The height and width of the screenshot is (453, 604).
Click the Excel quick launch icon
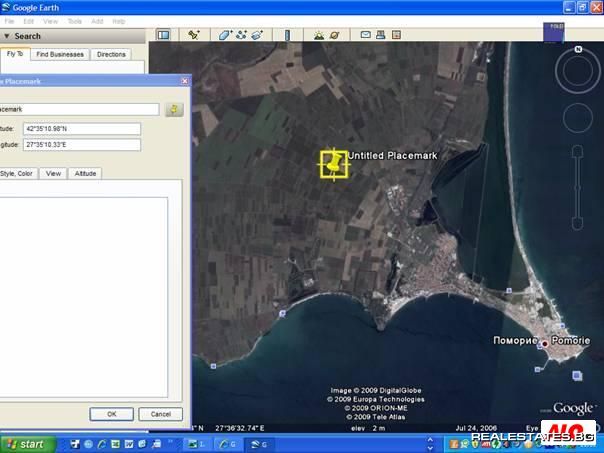click(116, 444)
